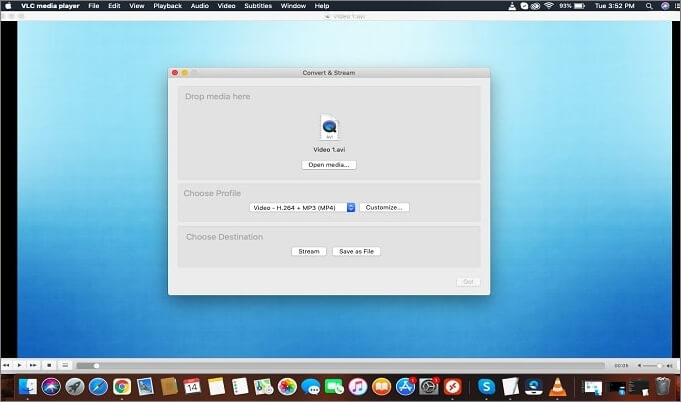
Task: Open the Skype icon in the Dock
Action: (486, 386)
